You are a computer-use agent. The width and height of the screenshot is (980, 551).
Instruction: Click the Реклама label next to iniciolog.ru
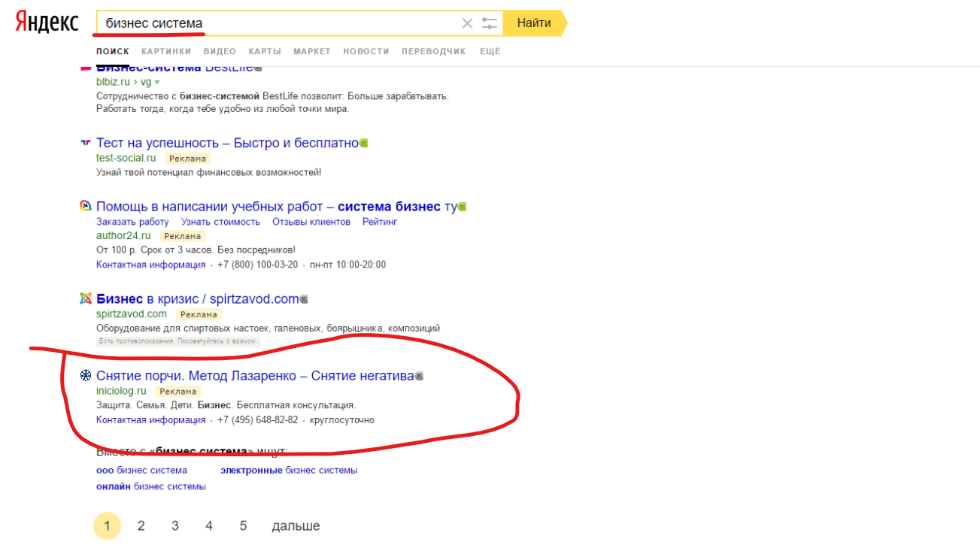[178, 392]
